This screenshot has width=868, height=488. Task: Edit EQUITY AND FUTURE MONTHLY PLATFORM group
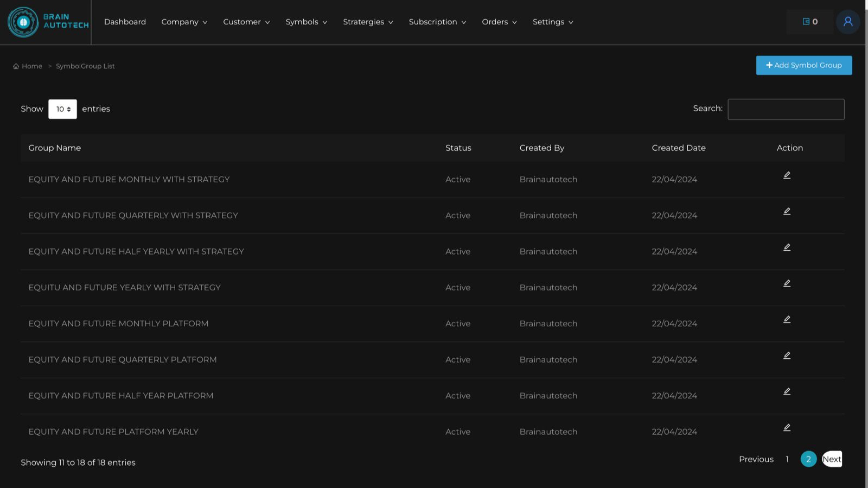(x=787, y=320)
